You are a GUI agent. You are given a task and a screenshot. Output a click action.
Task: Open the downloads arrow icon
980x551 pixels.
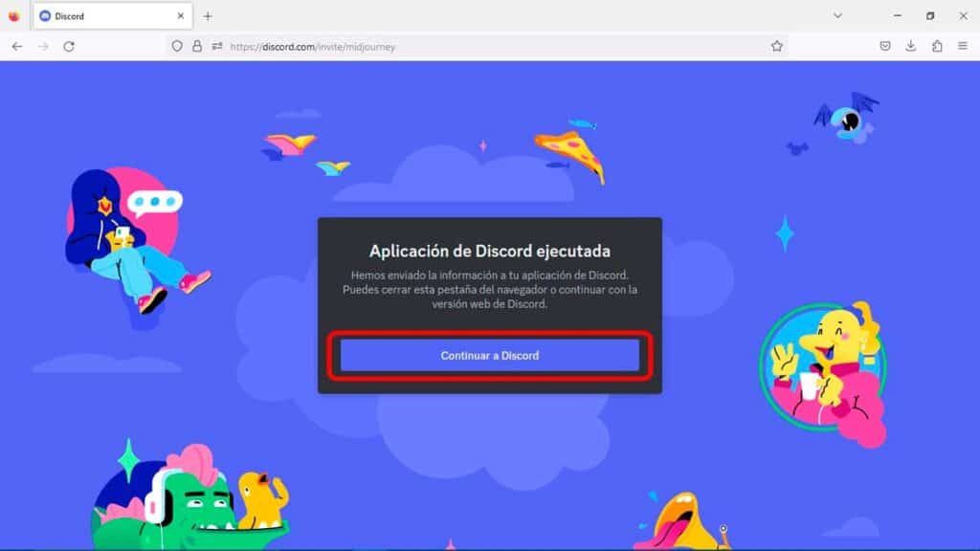tap(911, 46)
